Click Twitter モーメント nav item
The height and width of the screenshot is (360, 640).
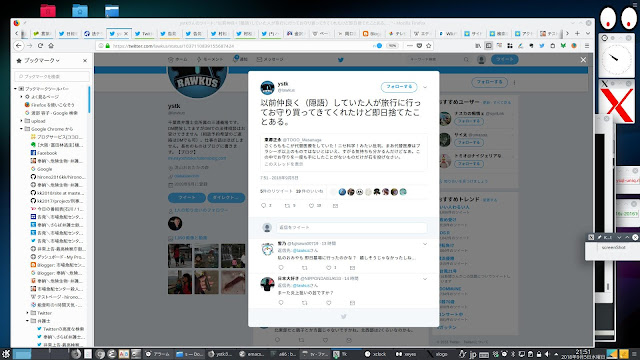(210, 60)
